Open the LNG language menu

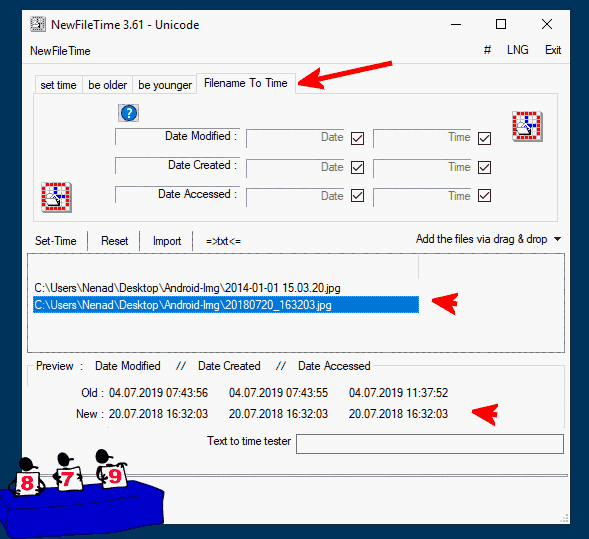(518, 50)
